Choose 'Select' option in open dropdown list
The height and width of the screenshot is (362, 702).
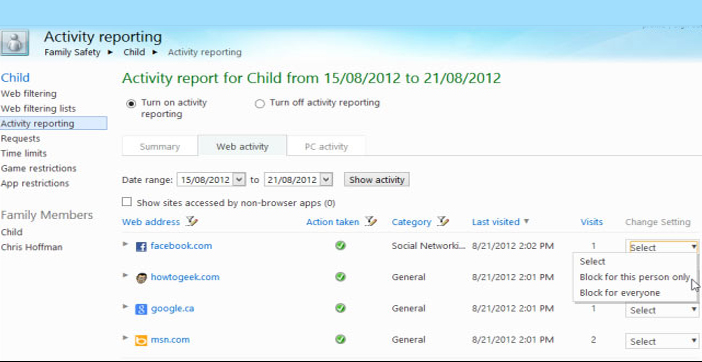pos(592,262)
